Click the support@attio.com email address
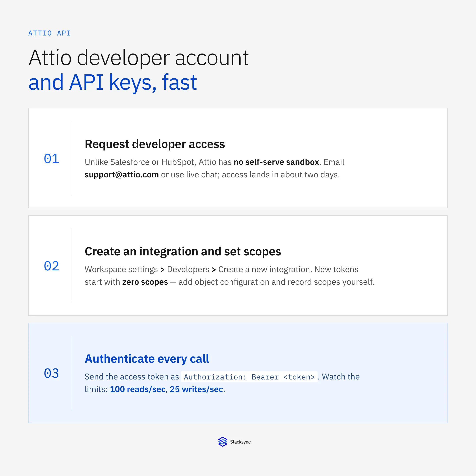 (x=122, y=175)
